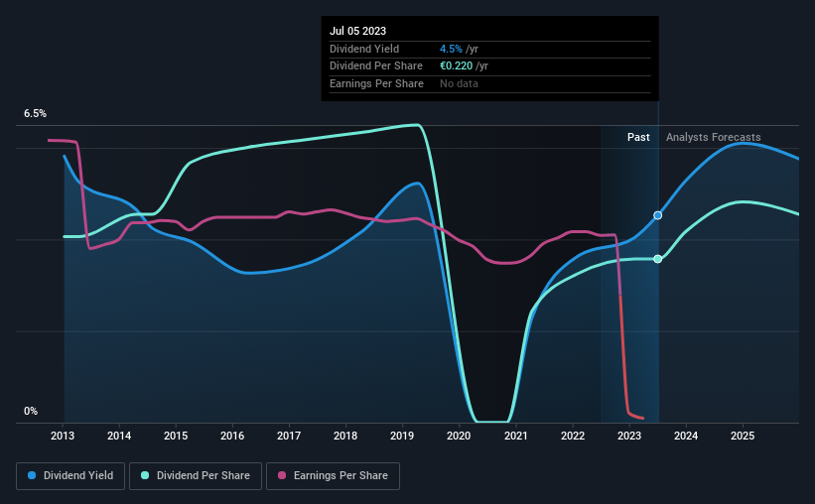Toggle the Earnings Per Share legend button
Image resolution: width=815 pixels, height=504 pixels.
pyautogui.click(x=333, y=476)
